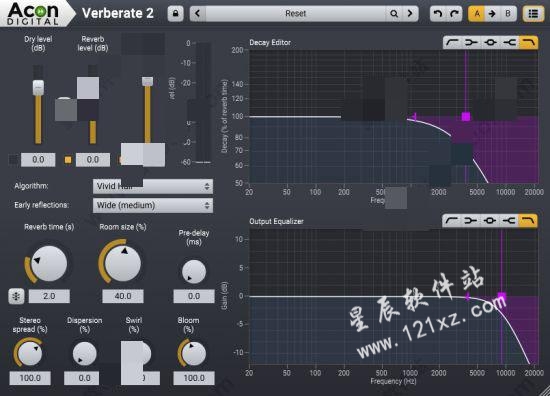The height and width of the screenshot is (396, 550).
Task: Enable peak band in Decay Editor
Action: (490, 42)
